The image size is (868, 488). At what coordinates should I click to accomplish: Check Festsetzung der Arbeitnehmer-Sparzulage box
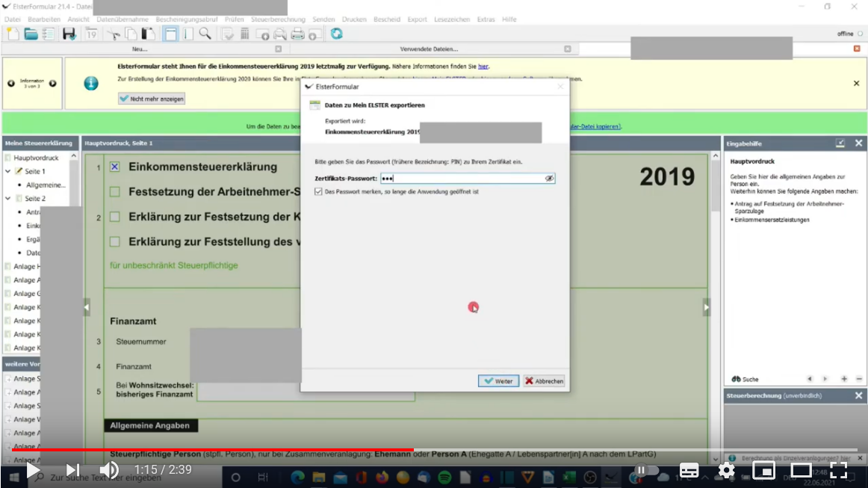coord(114,191)
